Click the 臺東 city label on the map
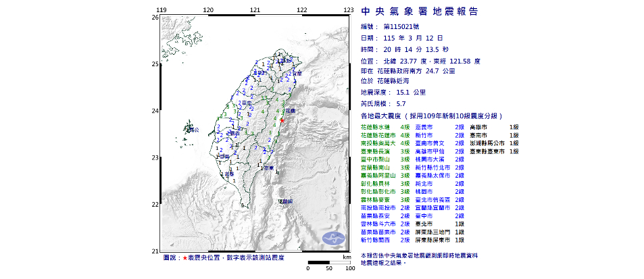This screenshot has width=644, height=279. click(268, 168)
